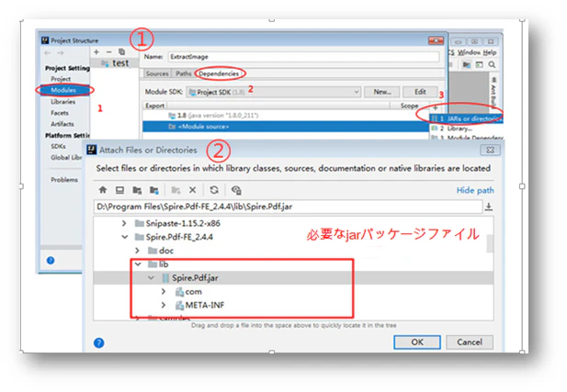Open Problems in the settings sidebar
Screen dimensions: 567x392
(64, 180)
